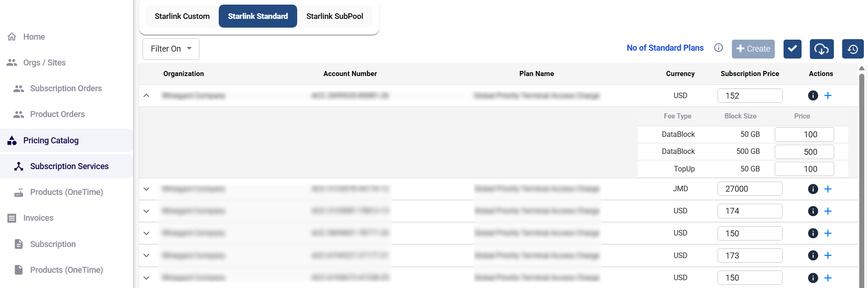This screenshot has height=288, width=868.
Task: Click the plus icon in the 174 price row
Action: coord(828,211)
